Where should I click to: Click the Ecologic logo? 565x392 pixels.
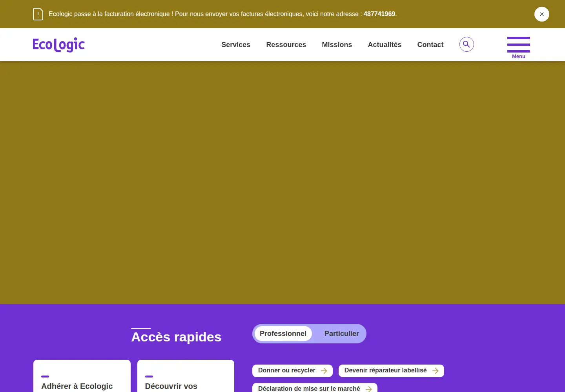pos(58,45)
